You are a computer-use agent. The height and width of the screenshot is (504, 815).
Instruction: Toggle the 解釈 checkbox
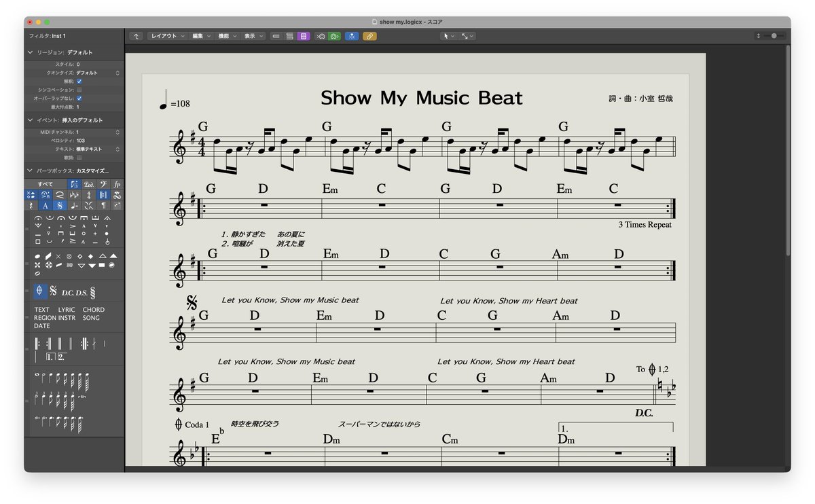(79, 81)
